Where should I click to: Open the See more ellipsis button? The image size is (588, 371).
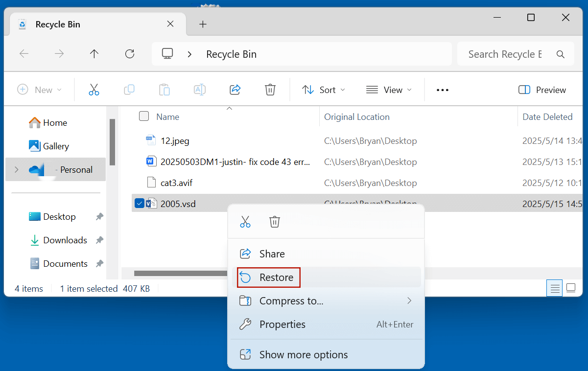(442, 90)
